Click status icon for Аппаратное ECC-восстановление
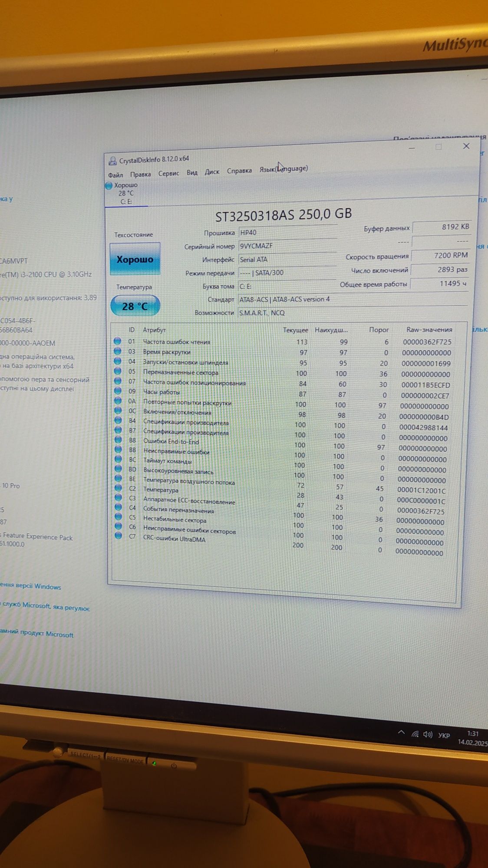The image size is (488, 868). (x=118, y=497)
